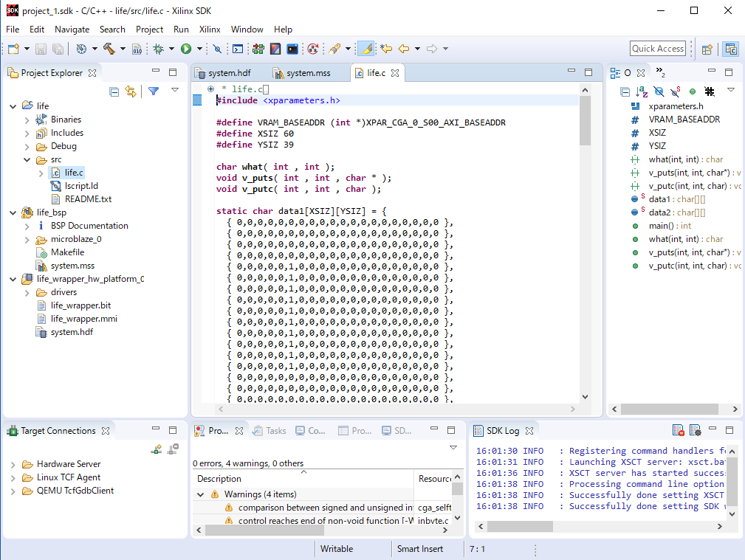
Task: Click the editor vertical scrollbar thumb
Action: 585,121
